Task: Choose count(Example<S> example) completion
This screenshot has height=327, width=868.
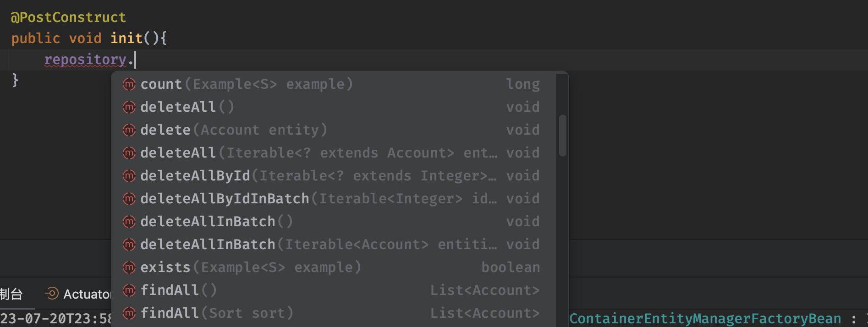Action: 247,84
